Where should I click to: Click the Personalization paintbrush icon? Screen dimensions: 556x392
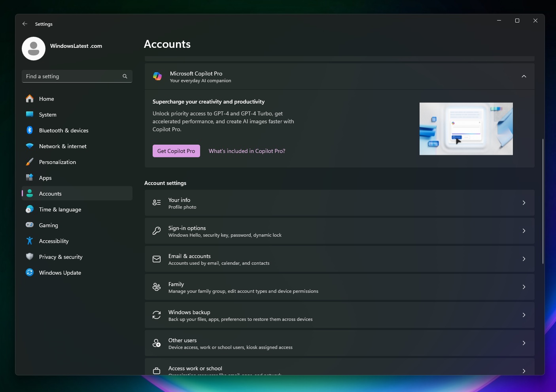tap(30, 162)
